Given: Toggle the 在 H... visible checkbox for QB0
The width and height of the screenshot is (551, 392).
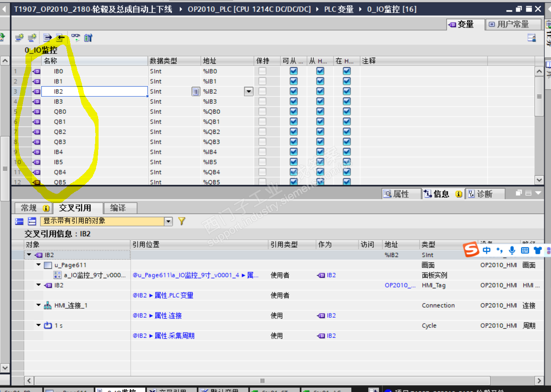Looking at the screenshot, I should 347,112.
